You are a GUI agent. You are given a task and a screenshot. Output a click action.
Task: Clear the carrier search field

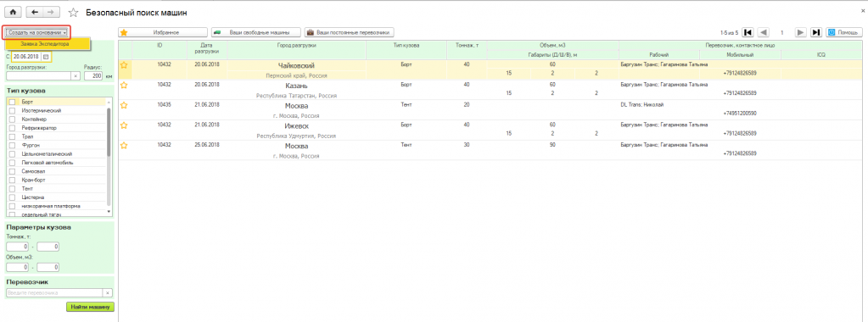pos(108,292)
